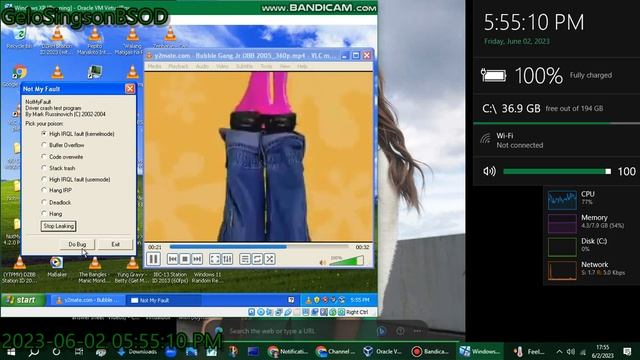This screenshot has height=360, width=640.
Task: Select Windows 11 Random Re... desktop file
Action: click(x=207, y=278)
